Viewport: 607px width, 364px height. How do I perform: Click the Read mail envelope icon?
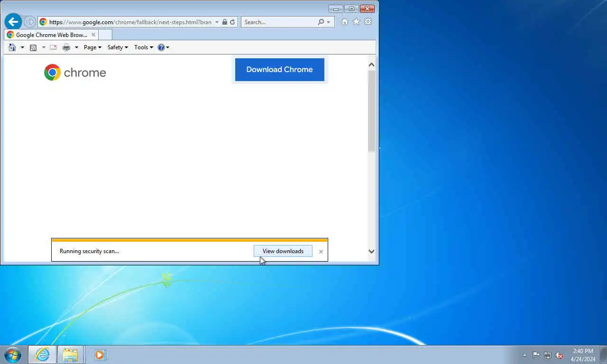(x=53, y=47)
